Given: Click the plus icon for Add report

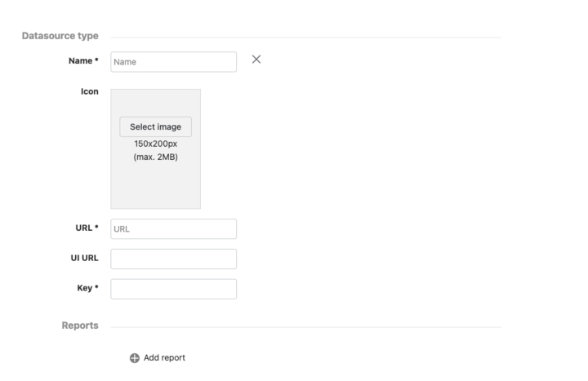Looking at the screenshot, I should coord(135,358).
